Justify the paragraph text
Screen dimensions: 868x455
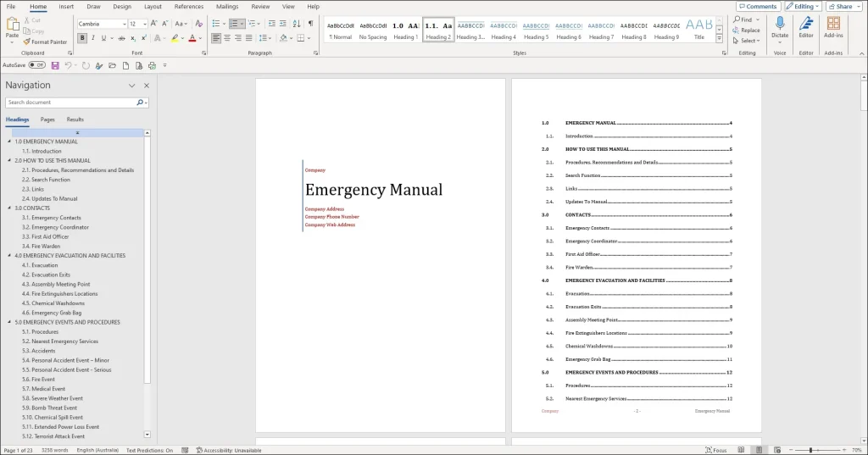[249, 38]
